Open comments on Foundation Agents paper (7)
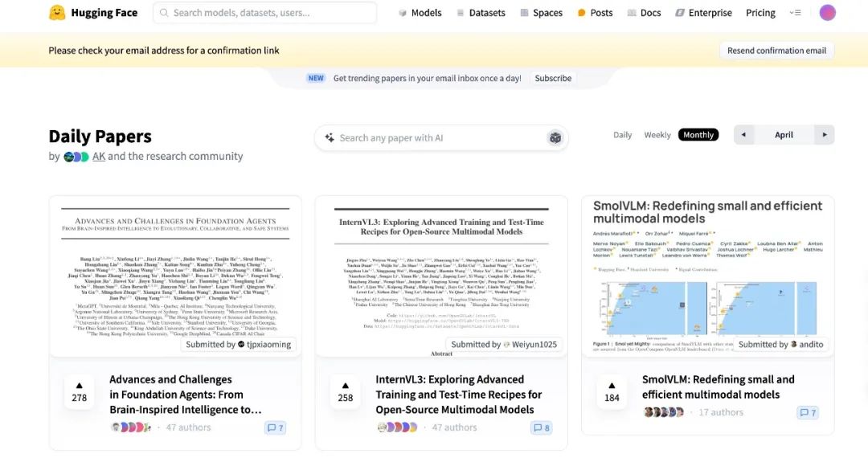868x458 pixels. click(x=275, y=427)
